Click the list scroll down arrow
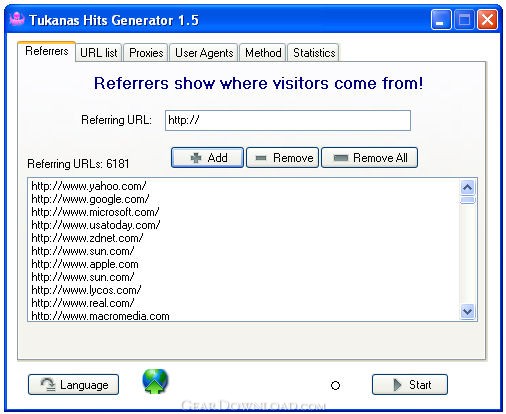Screen dimensions: 506x414 tap(468, 312)
